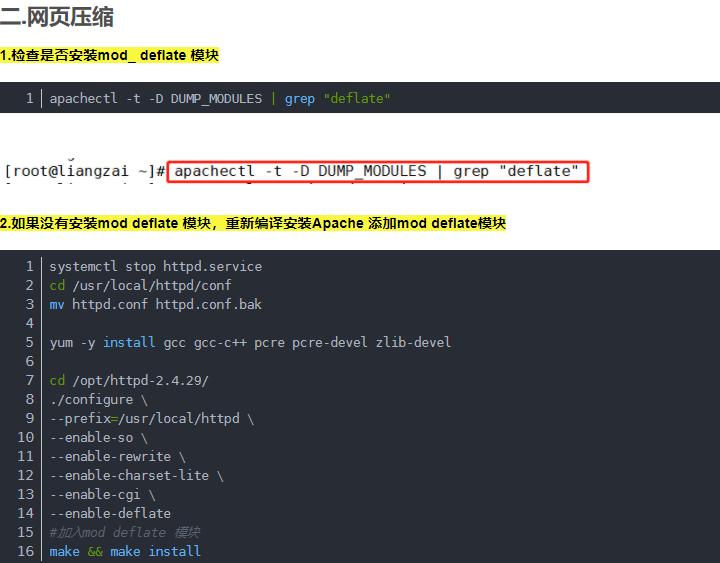Select the highlighted heading 1.检查是否安装mod_ deflate 模块

pos(109,55)
